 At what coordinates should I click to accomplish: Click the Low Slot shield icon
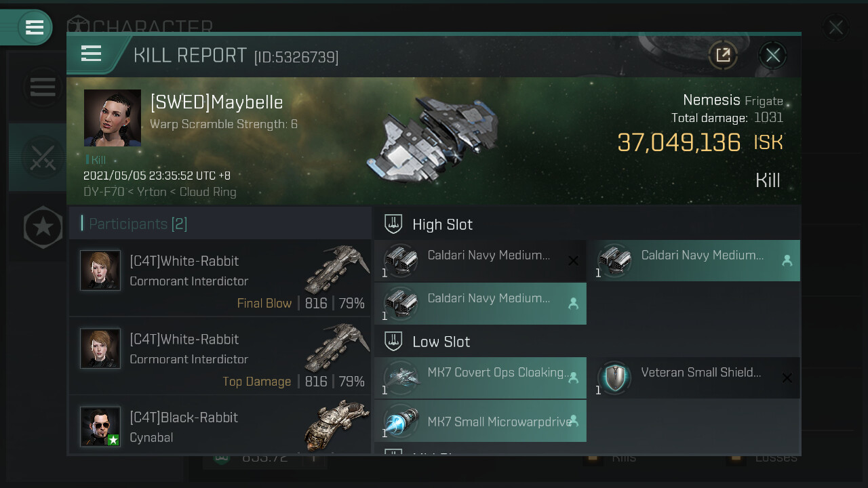pos(393,342)
